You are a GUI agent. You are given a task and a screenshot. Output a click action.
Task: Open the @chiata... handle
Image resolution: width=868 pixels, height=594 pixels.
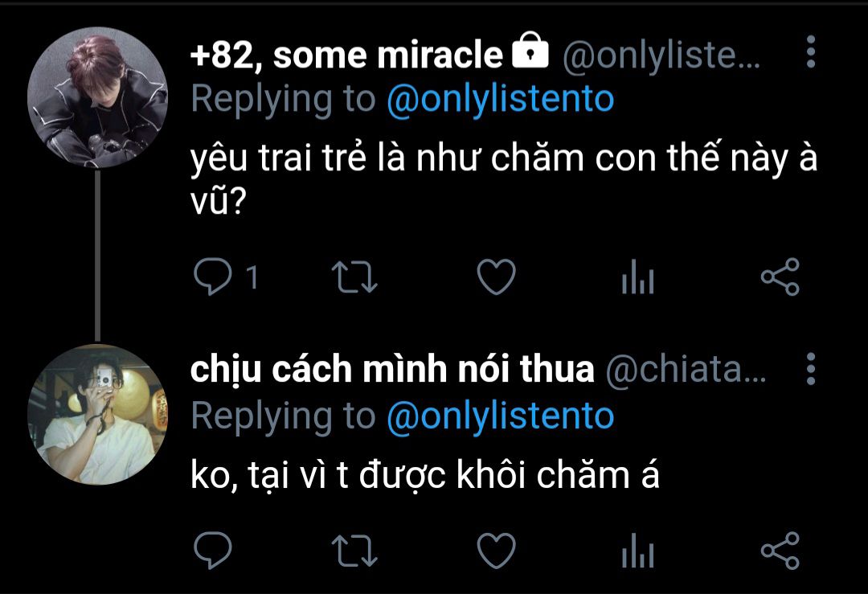686,370
